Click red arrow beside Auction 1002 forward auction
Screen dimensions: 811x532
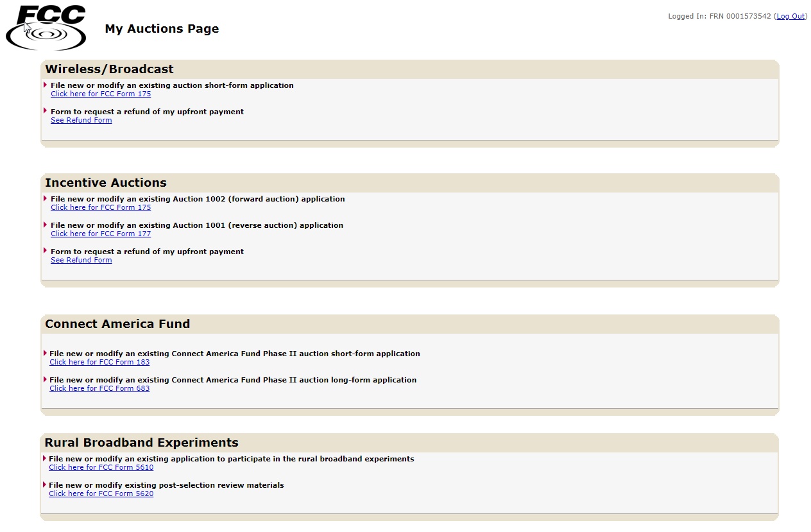(46, 198)
